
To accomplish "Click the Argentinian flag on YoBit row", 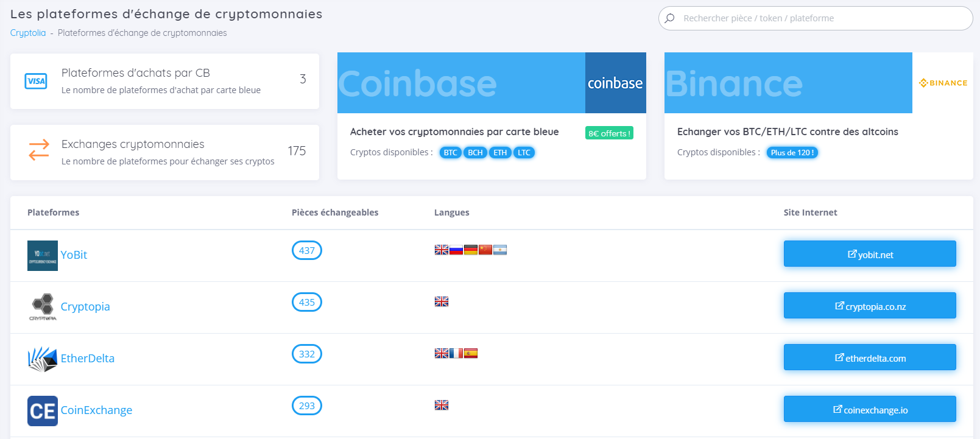I will click(499, 249).
